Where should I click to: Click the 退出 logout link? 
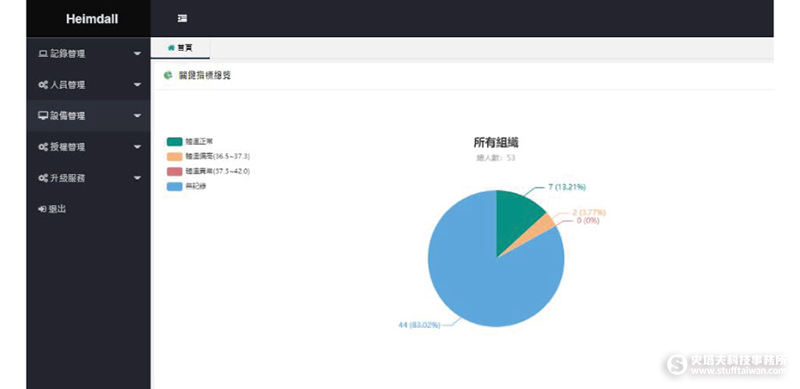pos(57,209)
